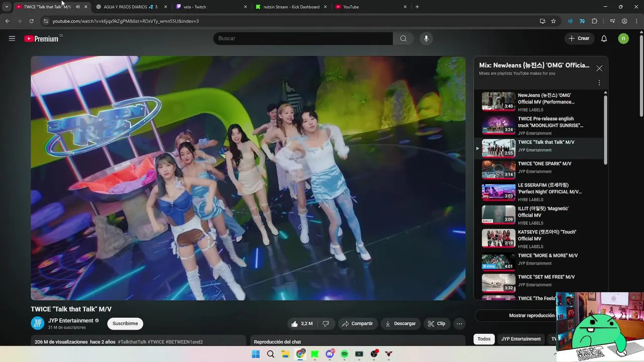Image resolution: width=644 pixels, height=362 pixels.
Task: Open Chrome three-dot menu
Action: (x=636, y=21)
